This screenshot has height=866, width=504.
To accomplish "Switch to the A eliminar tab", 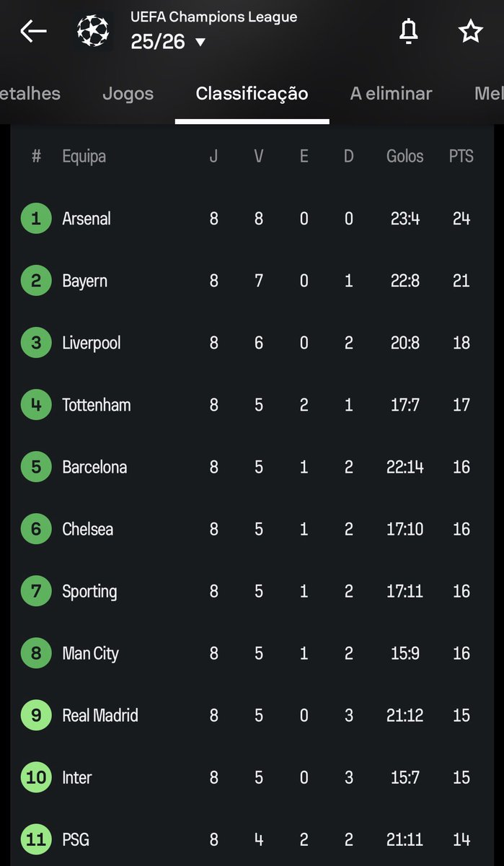I will [x=391, y=93].
